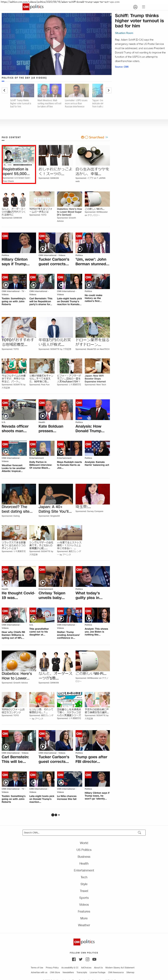168x980 pixels.
Task: Click the carousel next arrow
Action: click(109, 90)
